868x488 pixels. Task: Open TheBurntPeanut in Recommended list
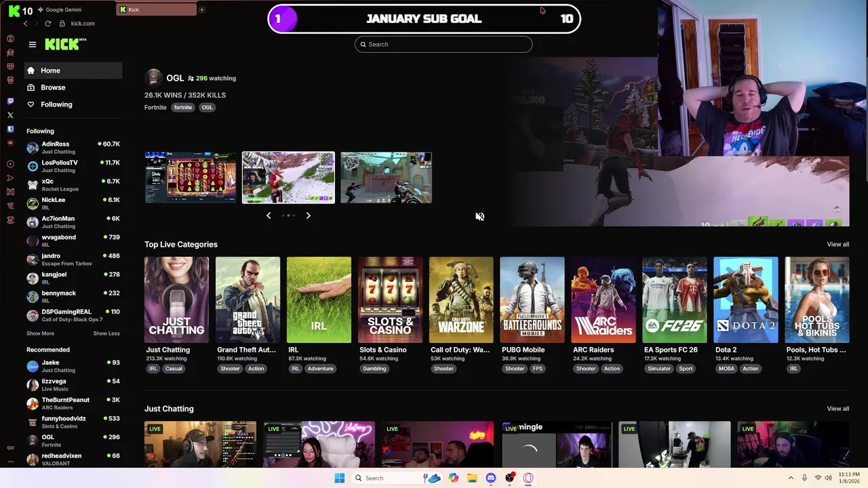pyautogui.click(x=73, y=403)
